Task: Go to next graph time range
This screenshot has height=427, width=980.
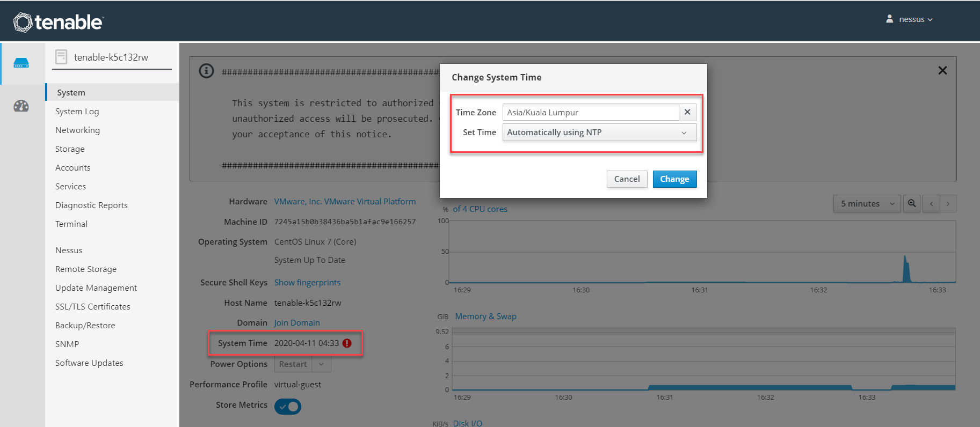Action: 948,203
